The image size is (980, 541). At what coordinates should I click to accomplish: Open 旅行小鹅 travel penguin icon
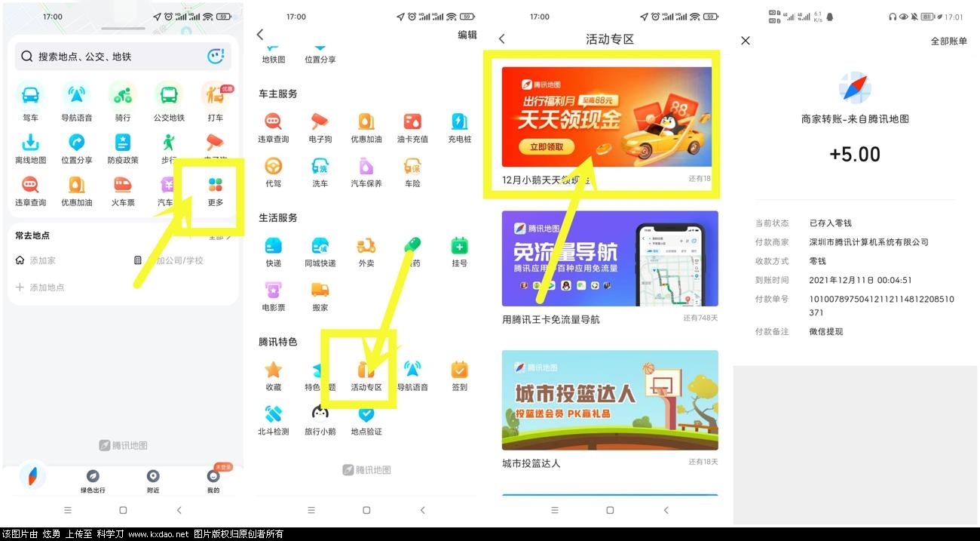coord(320,413)
